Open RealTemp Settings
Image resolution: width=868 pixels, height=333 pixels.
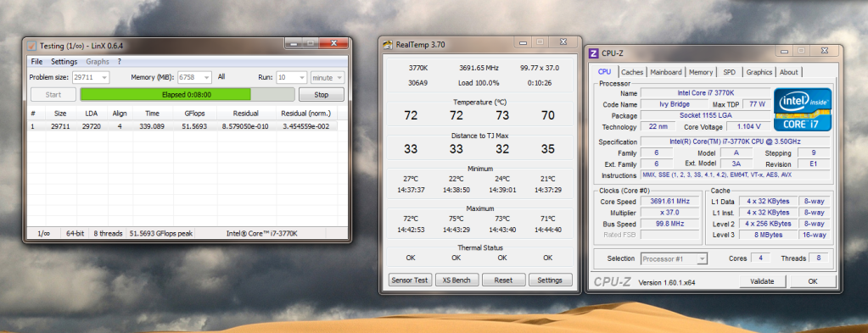[550, 280]
